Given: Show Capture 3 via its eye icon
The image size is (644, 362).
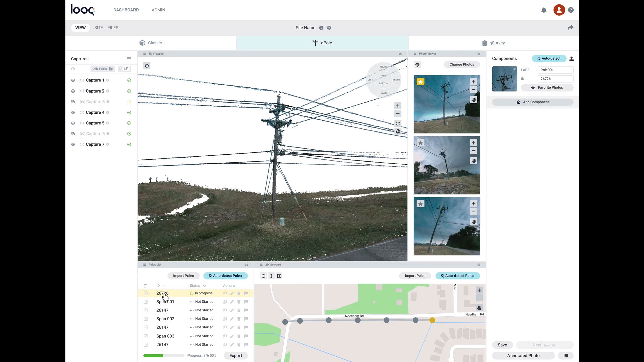Looking at the screenshot, I should [x=73, y=102].
